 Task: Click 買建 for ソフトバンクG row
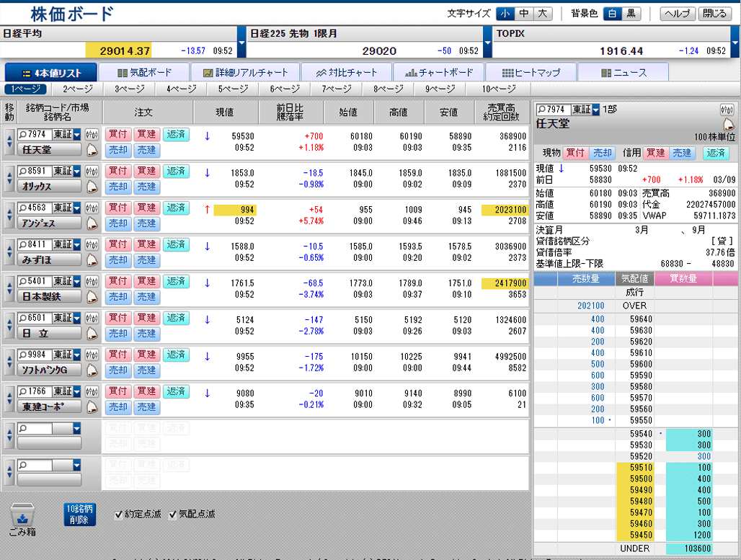pos(146,355)
